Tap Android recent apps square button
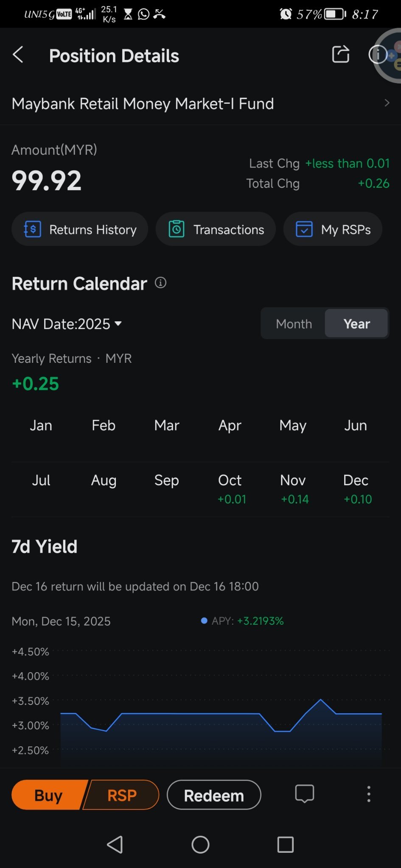 (285, 844)
